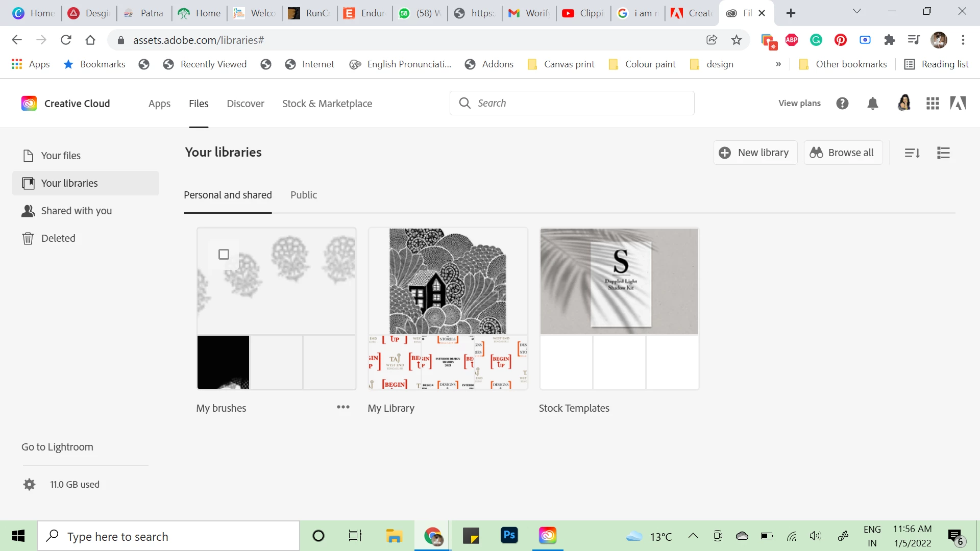Check the My brushes selection checkbox
This screenshot has height=551, width=980.
point(224,254)
